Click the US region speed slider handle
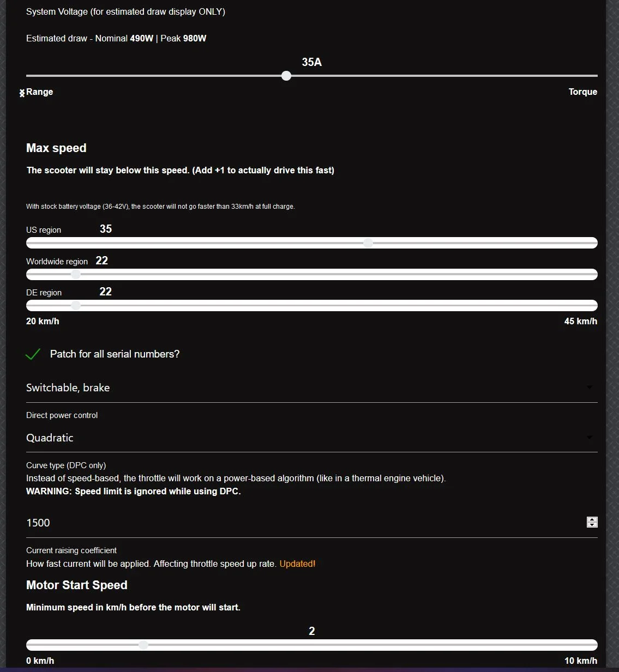Viewport: 619px width, 672px height. pos(368,243)
